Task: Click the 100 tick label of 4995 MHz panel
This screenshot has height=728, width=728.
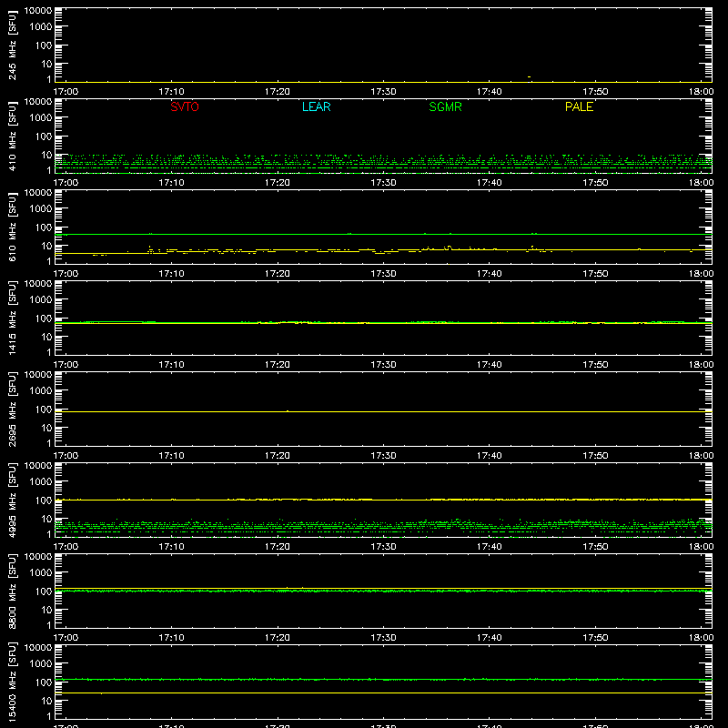Action: pyautogui.click(x=44, y=500)
